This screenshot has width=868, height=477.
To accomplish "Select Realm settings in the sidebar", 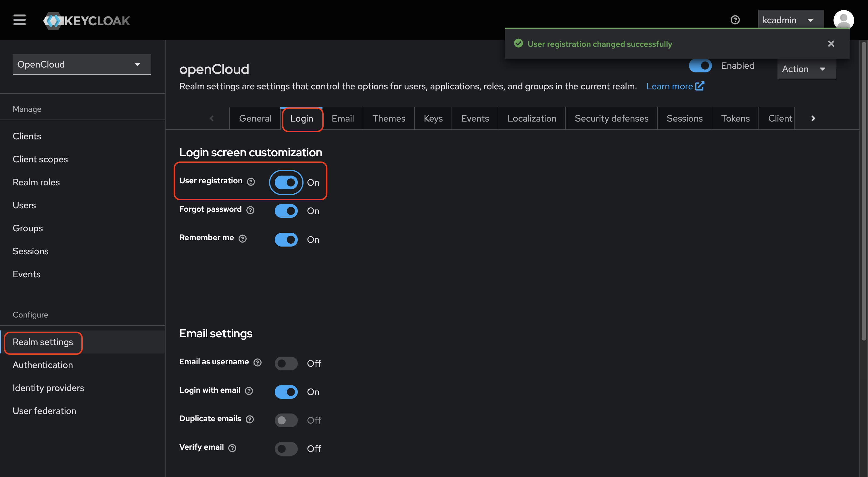I will point(82,342).
